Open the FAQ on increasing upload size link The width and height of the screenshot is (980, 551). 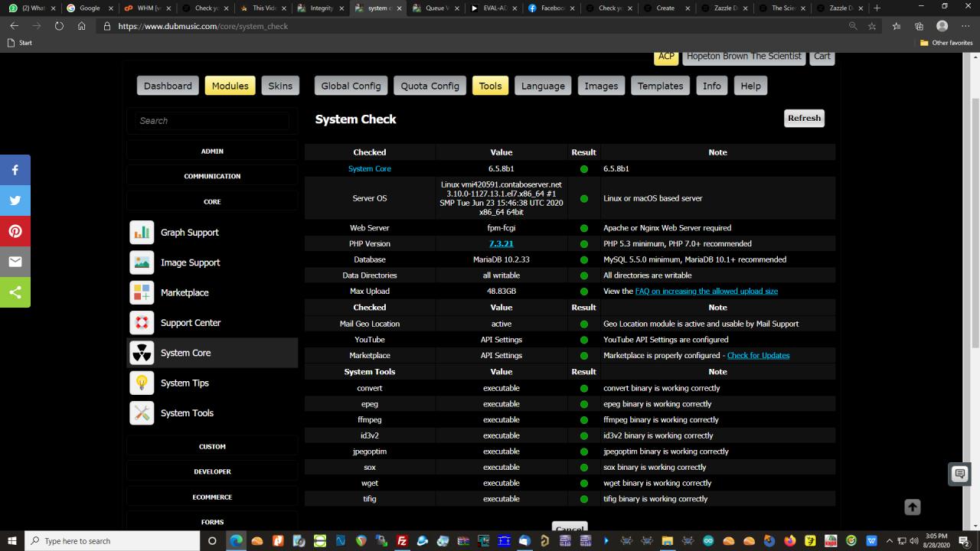(x=706, y=292)
